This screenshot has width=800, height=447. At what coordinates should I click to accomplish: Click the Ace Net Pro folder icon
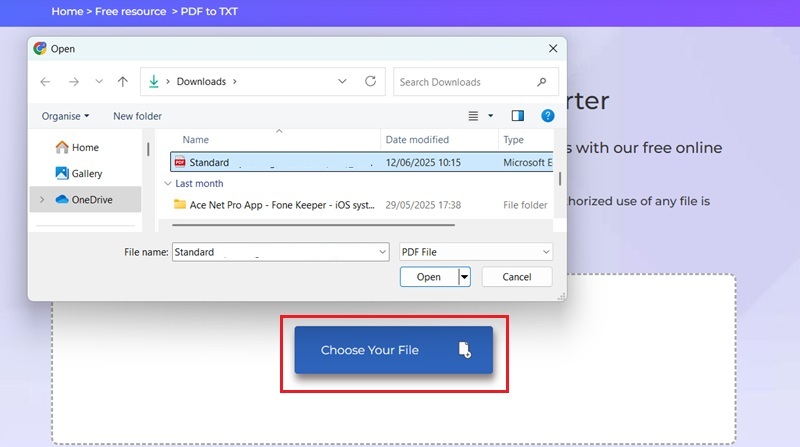point(180,205)
